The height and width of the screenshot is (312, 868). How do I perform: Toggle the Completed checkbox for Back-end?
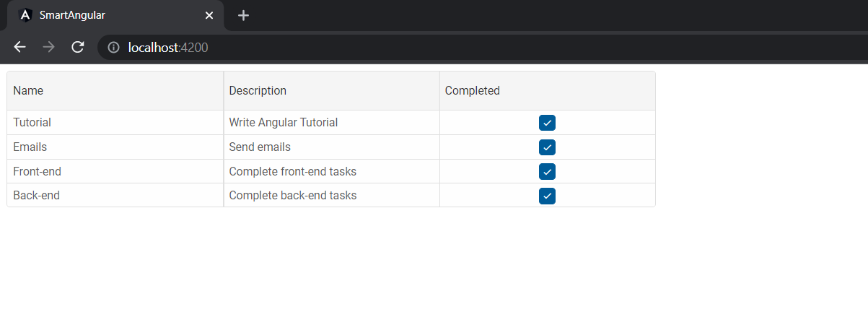click(547, 196)
